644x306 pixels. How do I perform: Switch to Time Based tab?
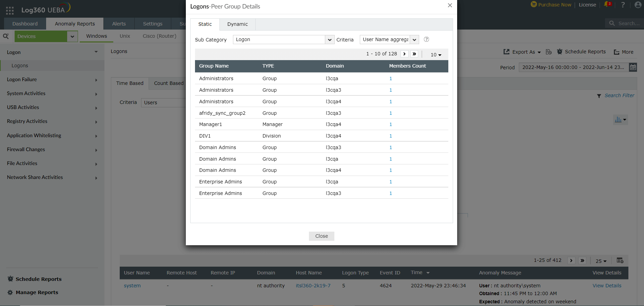pos(130,83)
